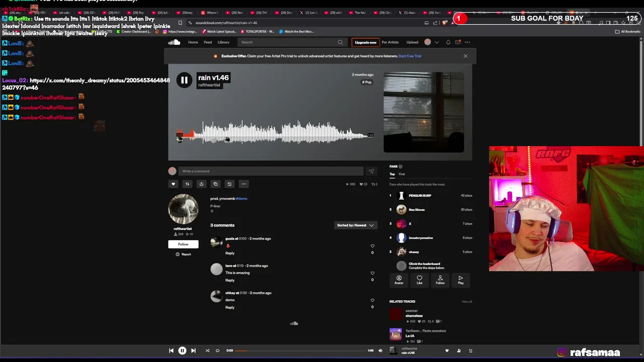Click Start Free Trial link
Image resolution: width=644 pixels, height=362 pixels.
tap(410, 56)
